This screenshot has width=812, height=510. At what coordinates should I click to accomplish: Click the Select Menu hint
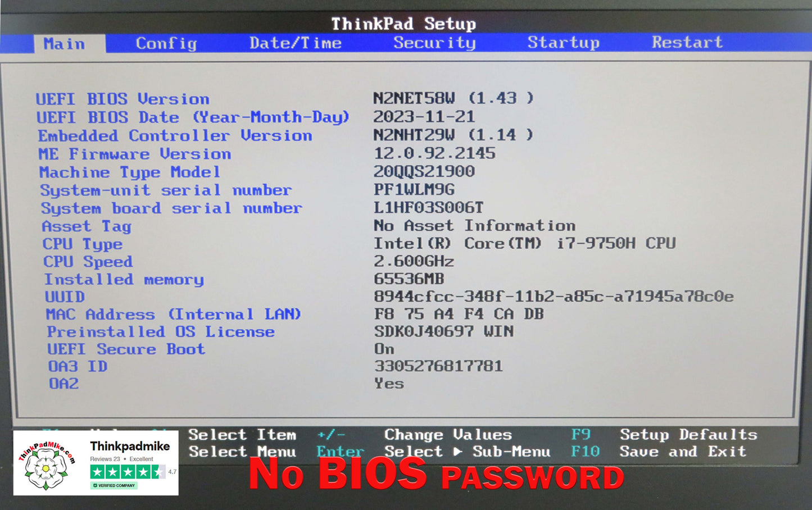(x=242, y=452)
